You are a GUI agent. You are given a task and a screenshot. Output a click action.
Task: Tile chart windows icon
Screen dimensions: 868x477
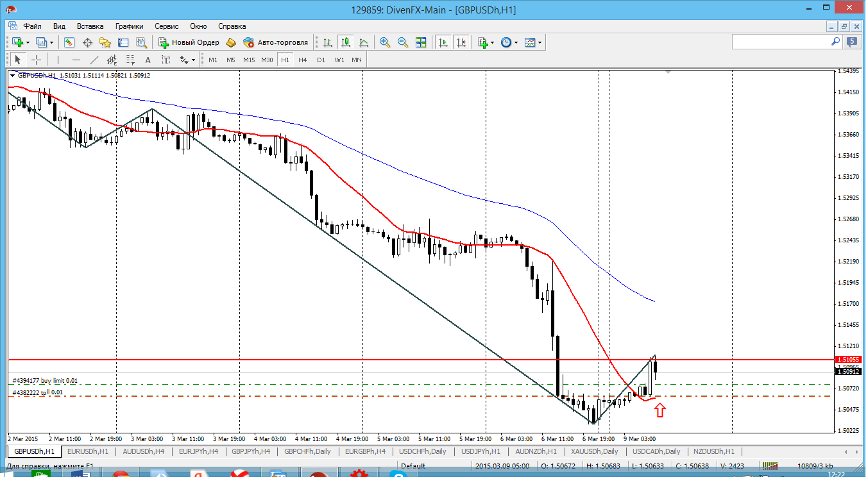tap(421, 42)
